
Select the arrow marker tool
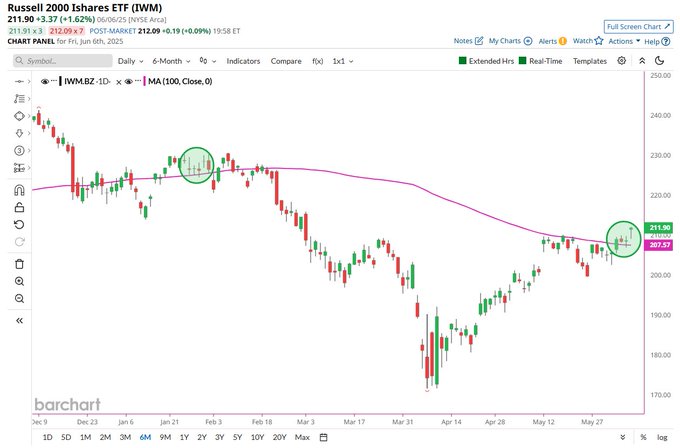pos(19,133)
